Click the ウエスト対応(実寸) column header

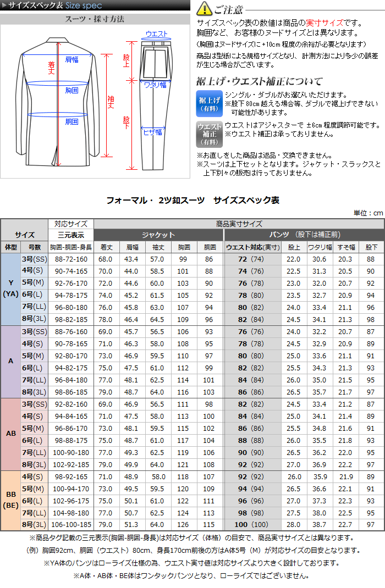(252, 247)
